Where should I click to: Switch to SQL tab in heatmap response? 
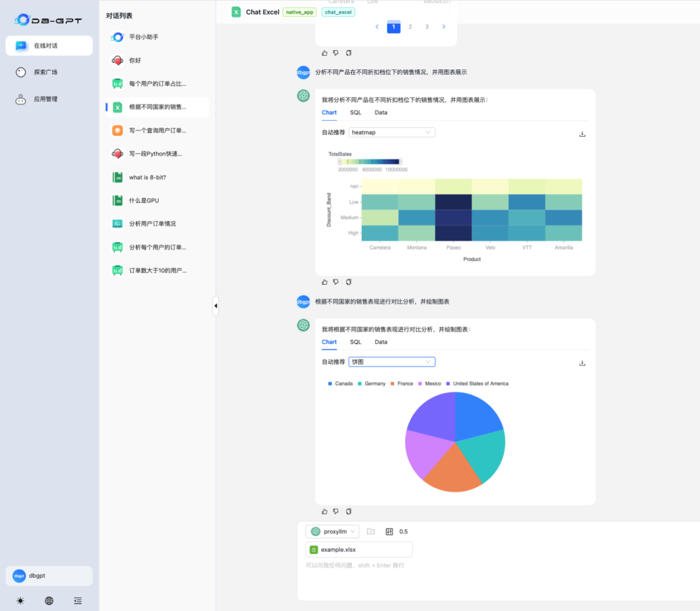click(x=356, y=113)
